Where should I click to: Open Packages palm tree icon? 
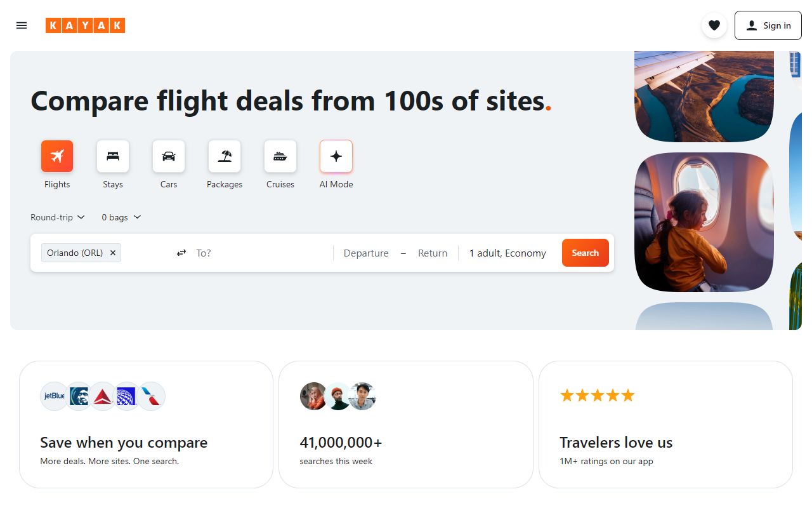point(225,156)
